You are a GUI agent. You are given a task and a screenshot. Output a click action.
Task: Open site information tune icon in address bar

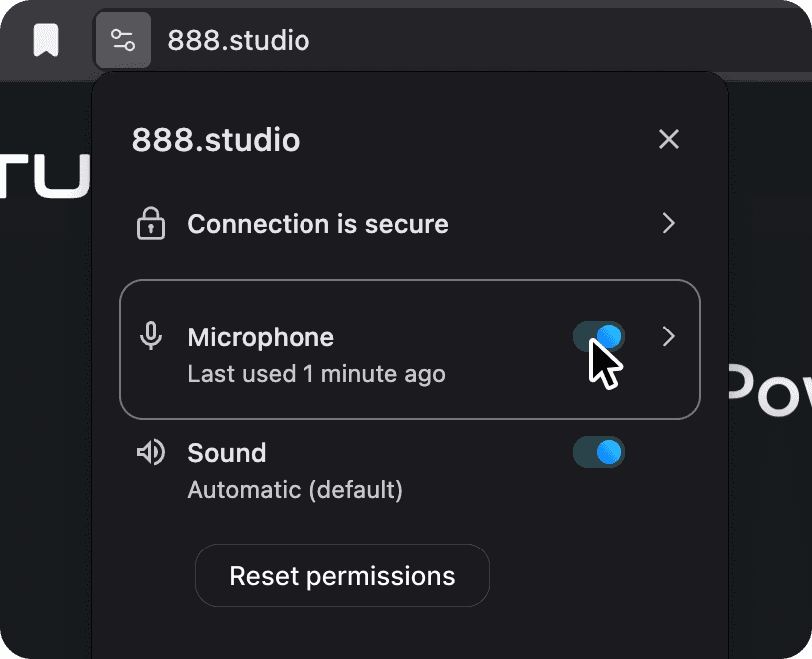pos(123,40)
